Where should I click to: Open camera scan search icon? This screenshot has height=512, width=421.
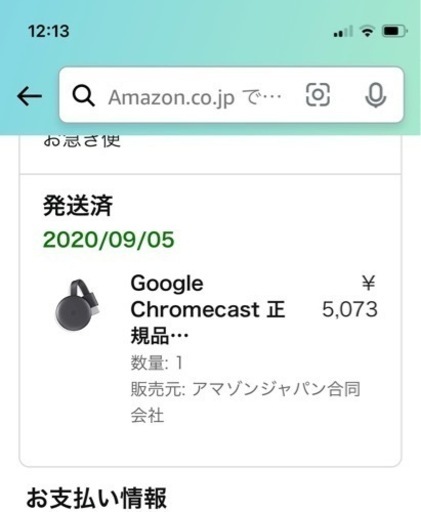tap(318, 95)
